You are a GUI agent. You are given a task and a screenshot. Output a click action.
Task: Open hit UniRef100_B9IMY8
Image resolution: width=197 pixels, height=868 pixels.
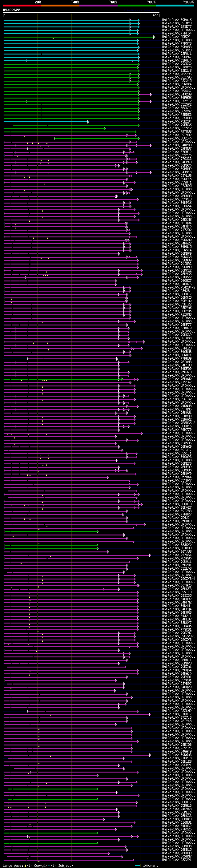click(176, 23)
